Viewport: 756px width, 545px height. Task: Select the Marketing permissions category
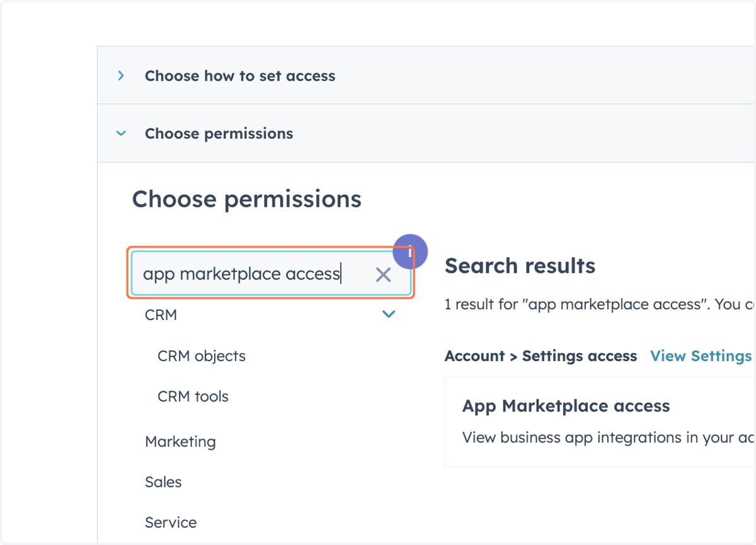180,442
